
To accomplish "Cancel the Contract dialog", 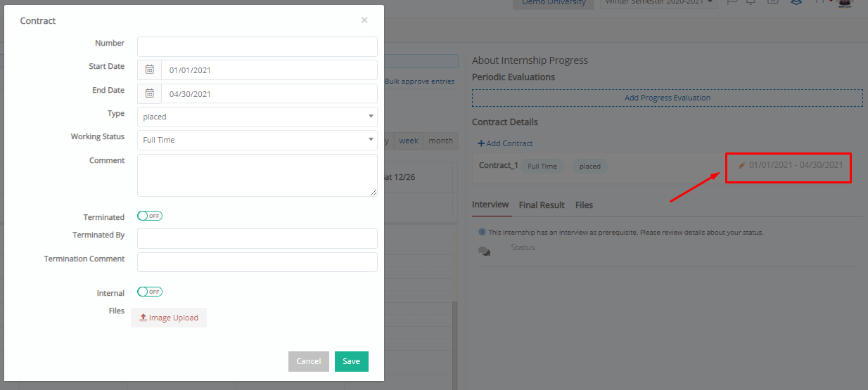I will pos(309,361).
